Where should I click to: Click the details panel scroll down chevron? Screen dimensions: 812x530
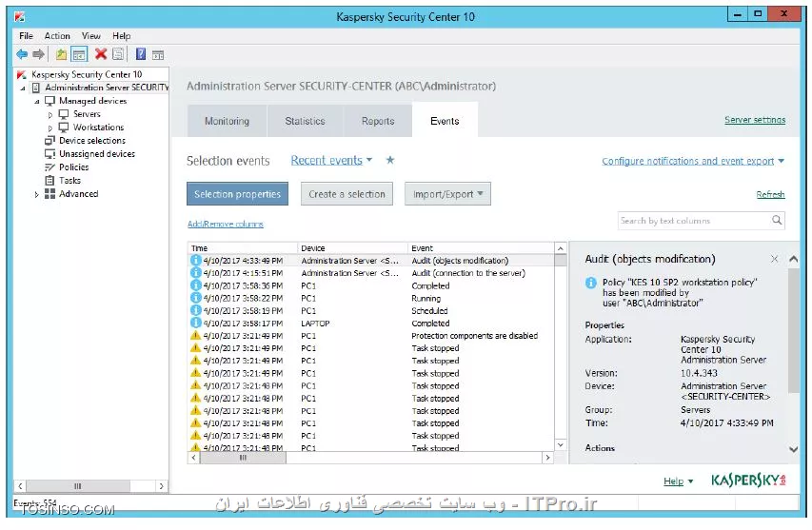[x=793, y=449]
